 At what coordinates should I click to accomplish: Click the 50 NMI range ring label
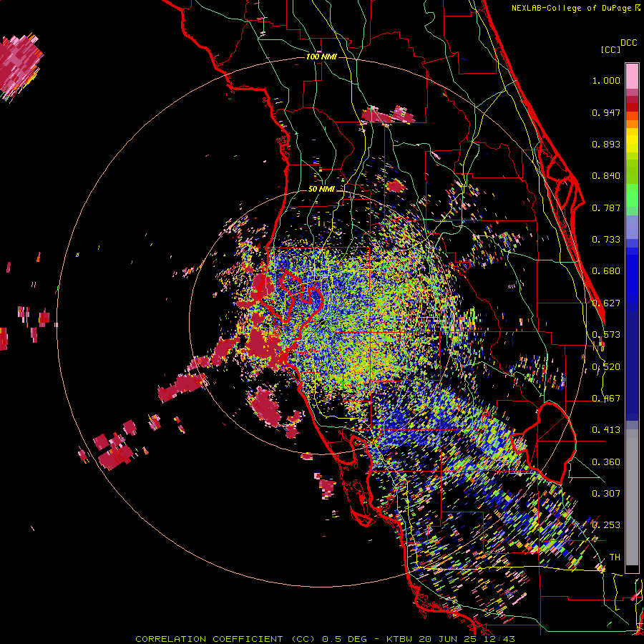click(321, 190)
